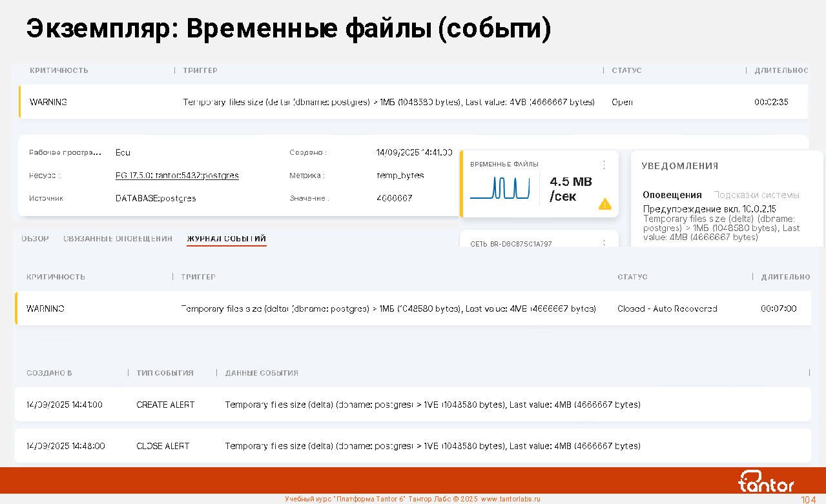Select the Журнал событий tab

pos(226,239)
